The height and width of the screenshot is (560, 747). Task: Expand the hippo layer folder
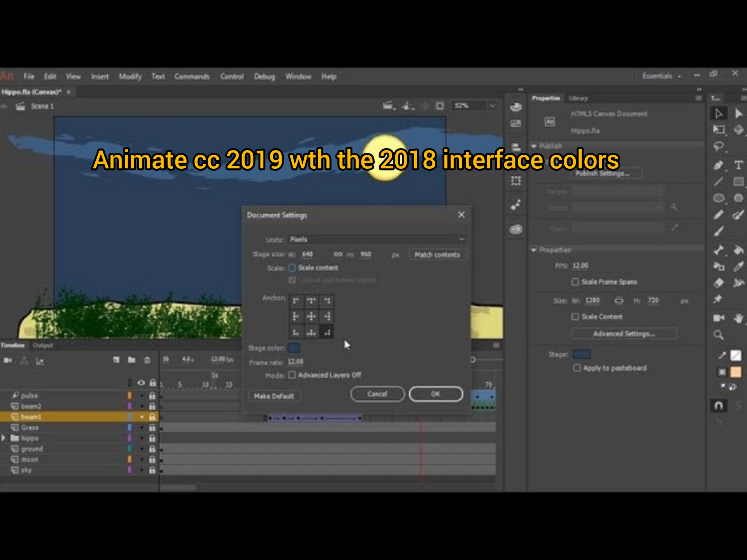tap(4, 438)
